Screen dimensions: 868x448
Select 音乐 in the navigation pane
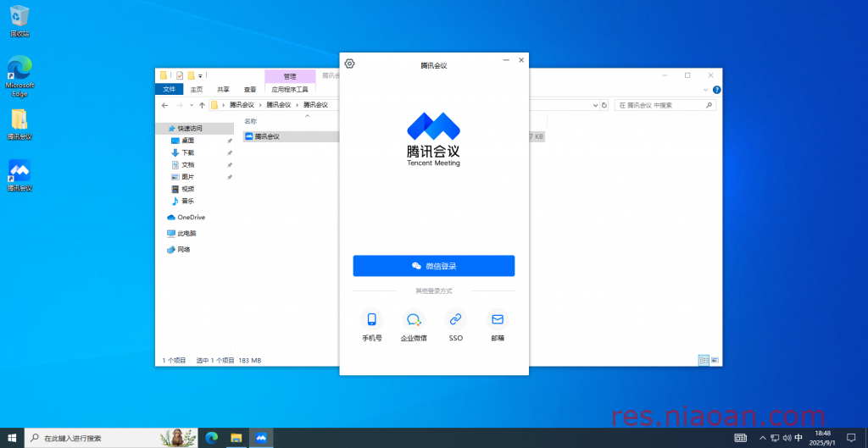coord(187,202)
